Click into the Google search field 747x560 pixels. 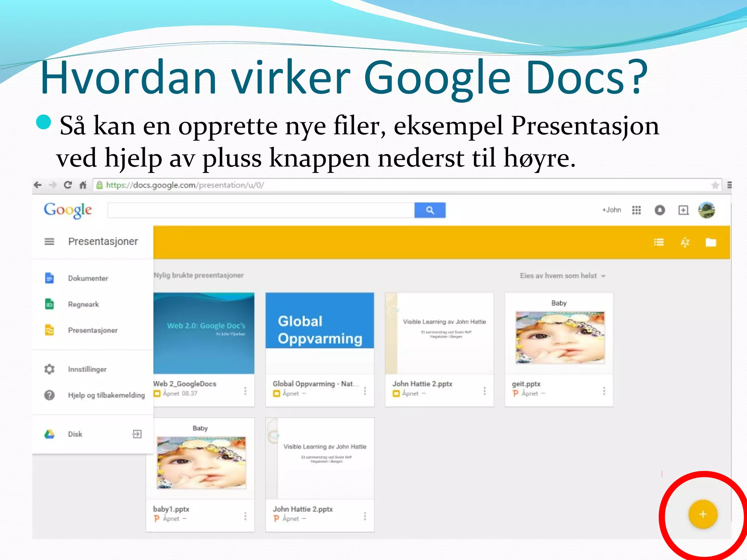point(261,210)
